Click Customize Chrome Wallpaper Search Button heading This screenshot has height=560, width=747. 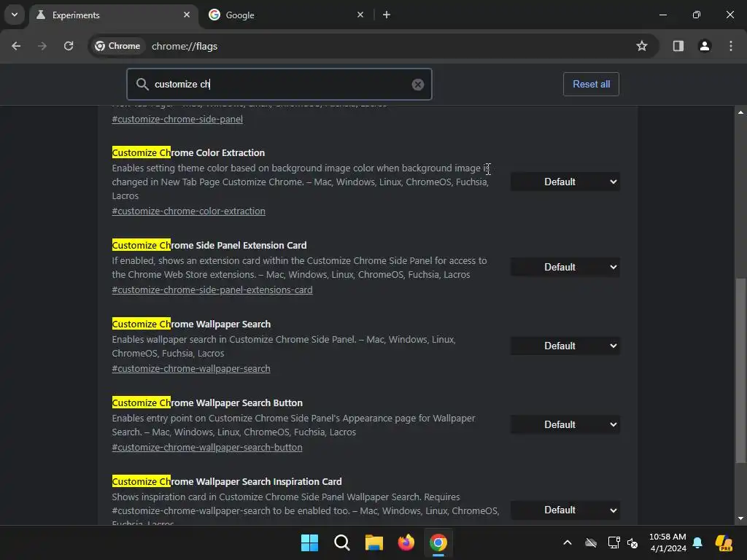coord(207,402)
